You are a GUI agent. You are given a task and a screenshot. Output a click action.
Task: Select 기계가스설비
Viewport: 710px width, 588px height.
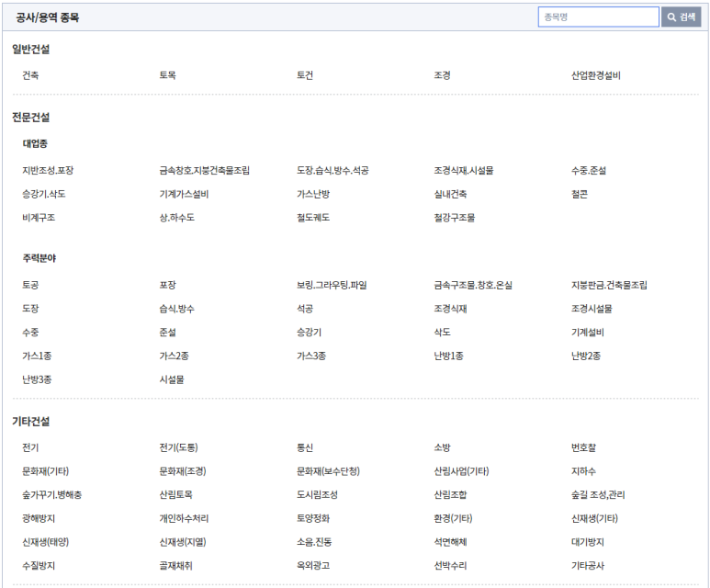[184, 195]
